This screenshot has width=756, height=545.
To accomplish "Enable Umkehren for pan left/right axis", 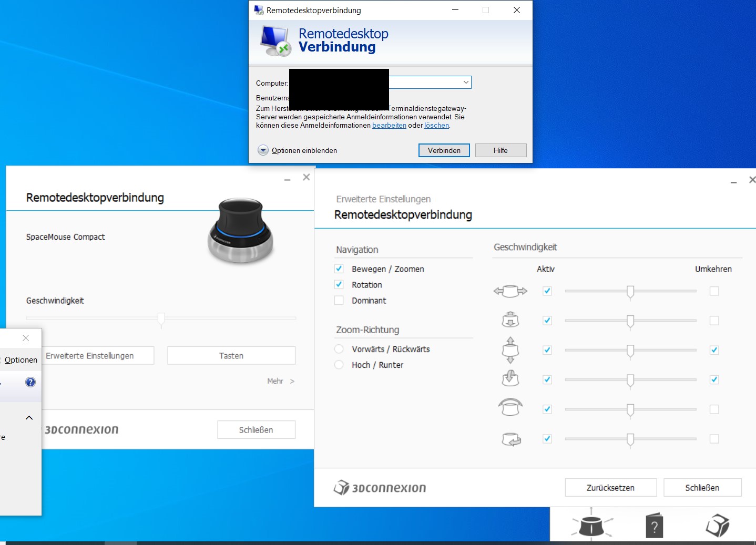I will point(714,291).
